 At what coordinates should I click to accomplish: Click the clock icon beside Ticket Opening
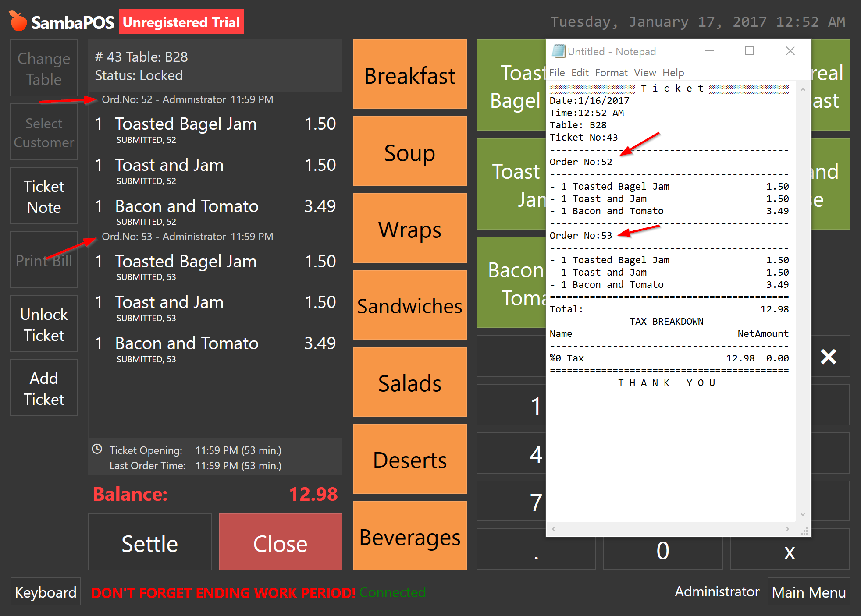tap(97, 449)
